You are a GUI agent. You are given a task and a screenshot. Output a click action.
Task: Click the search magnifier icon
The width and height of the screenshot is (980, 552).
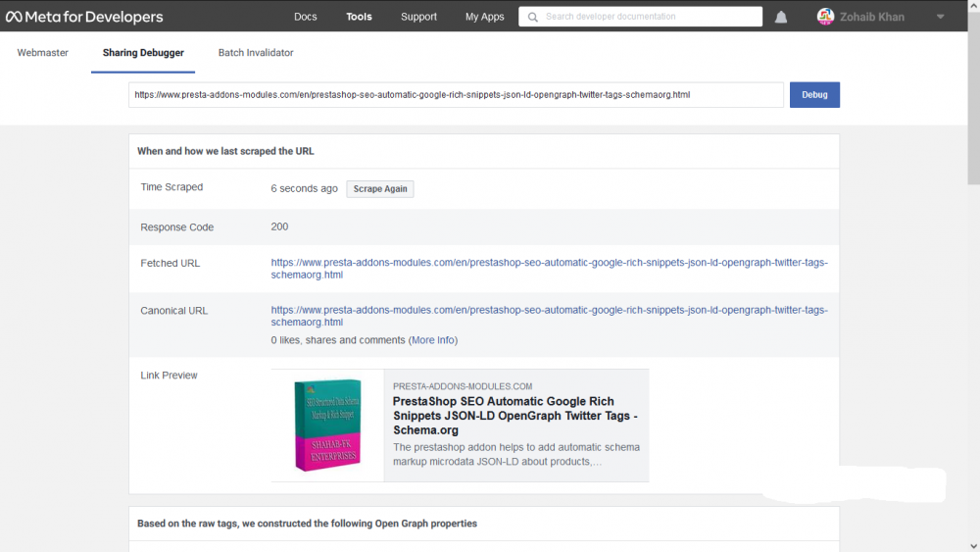(532, 17)
